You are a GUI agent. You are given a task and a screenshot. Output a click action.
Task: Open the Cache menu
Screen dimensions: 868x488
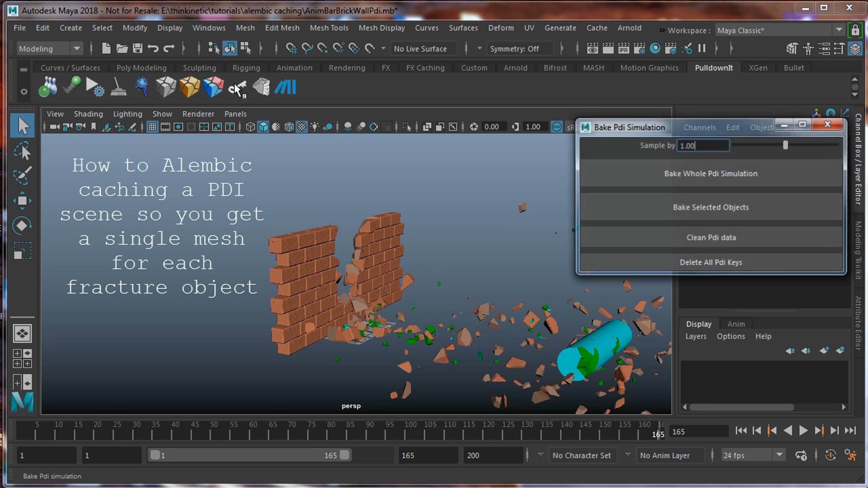[x=597, y=28]
